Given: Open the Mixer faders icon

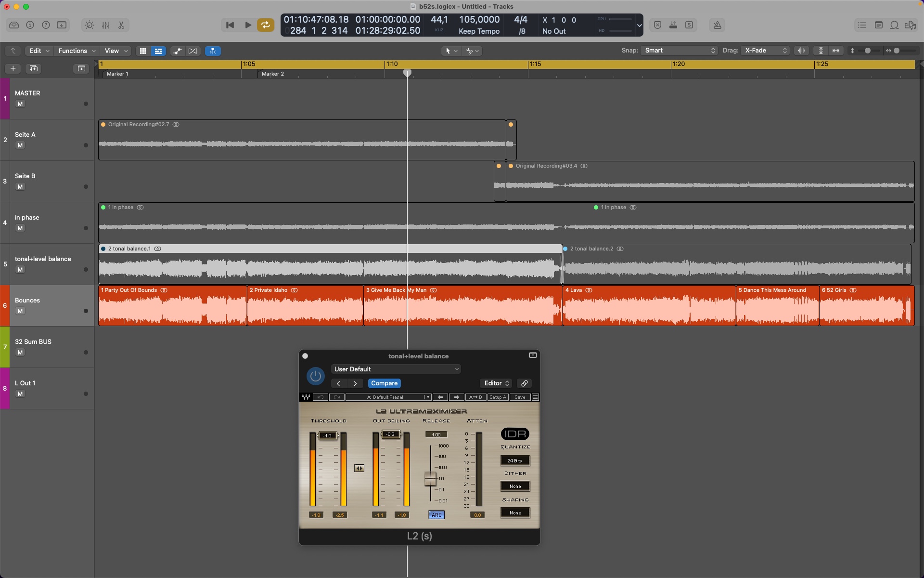Looking at the screenshot, I should click(x=105, y=25).
